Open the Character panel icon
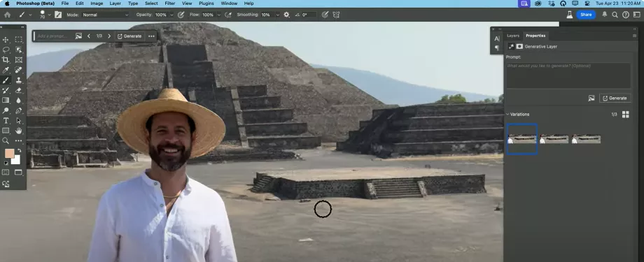 click(x=497, y=38)
